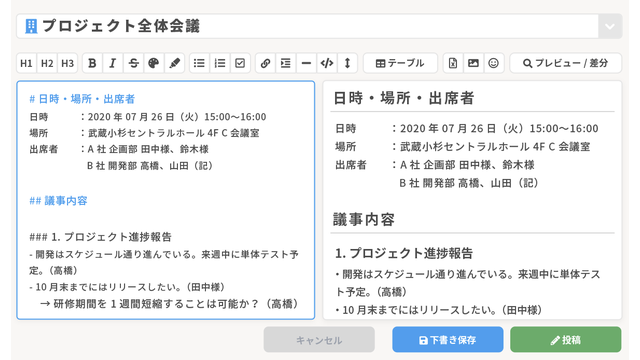The width and height of the screenshot is (640, 360).
Task: Toggle bold text formatting
Action: coord(93,63)
